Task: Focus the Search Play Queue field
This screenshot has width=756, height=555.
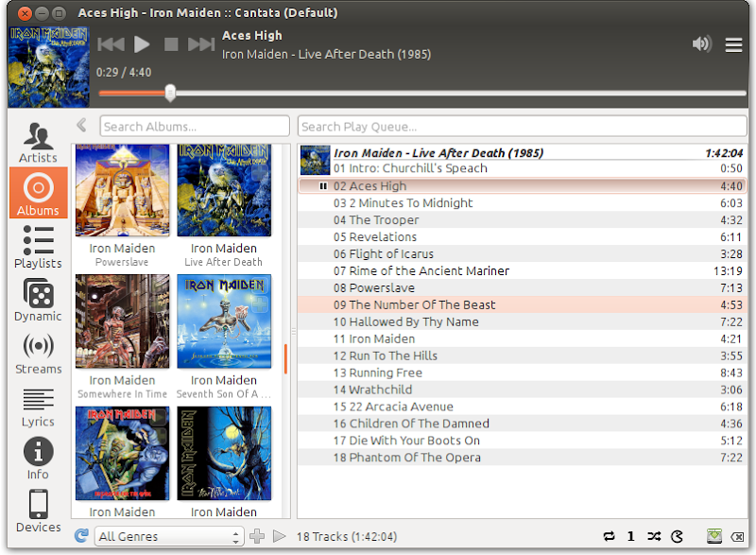Action: [523, 127]
